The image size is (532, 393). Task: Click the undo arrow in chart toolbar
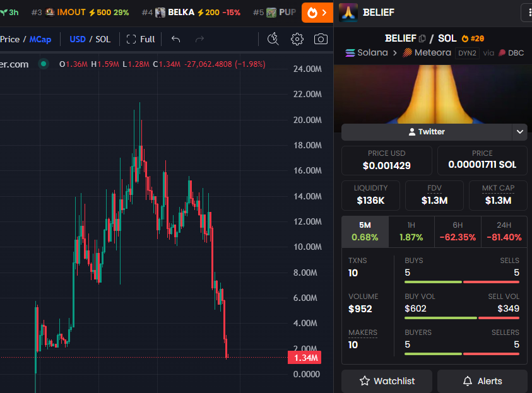(175, 39)
